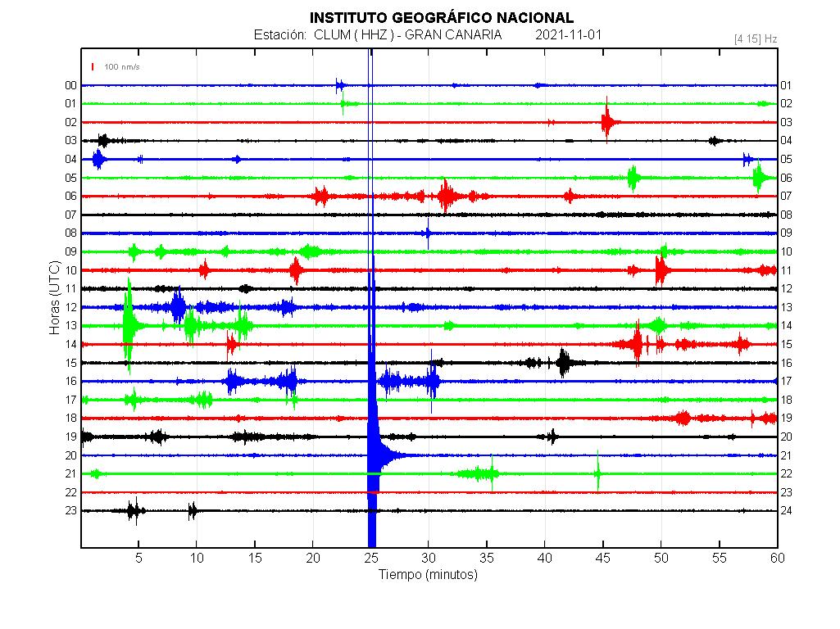Select minute tick 30 on the time axis
This screenshot has width=840, height=629.
[x=429, y=558]
